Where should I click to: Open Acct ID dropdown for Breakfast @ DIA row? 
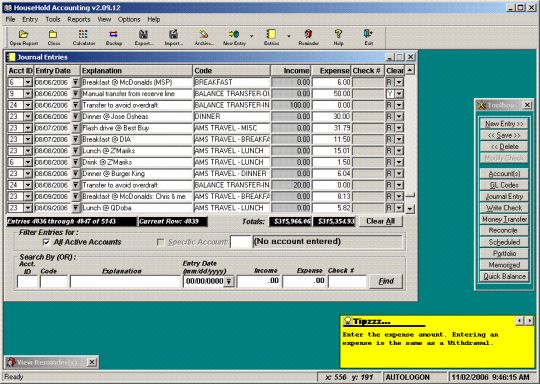pyautogui.click(x=28, y=139)
